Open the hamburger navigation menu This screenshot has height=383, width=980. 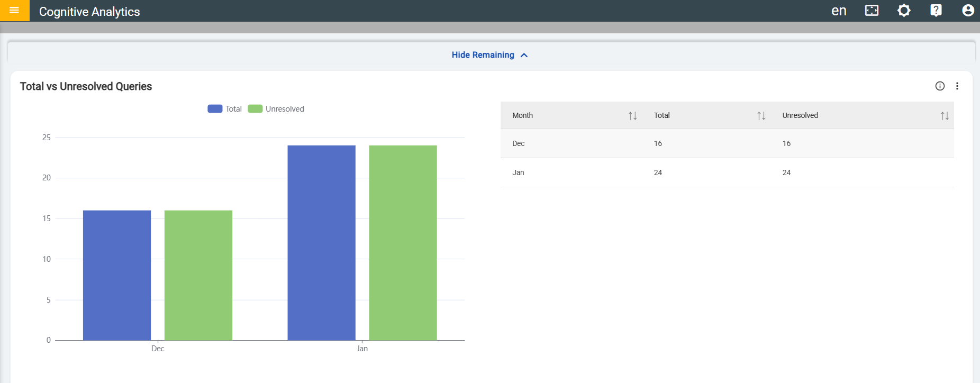14,11
